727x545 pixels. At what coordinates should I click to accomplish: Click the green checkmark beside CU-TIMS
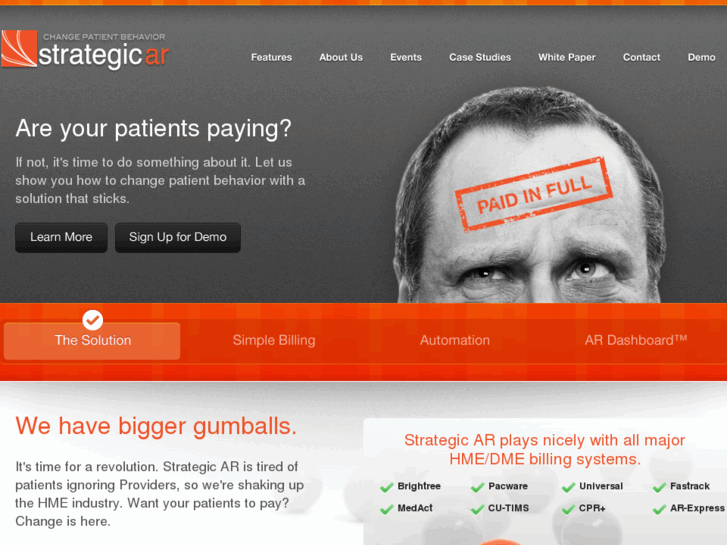[478, 509]
